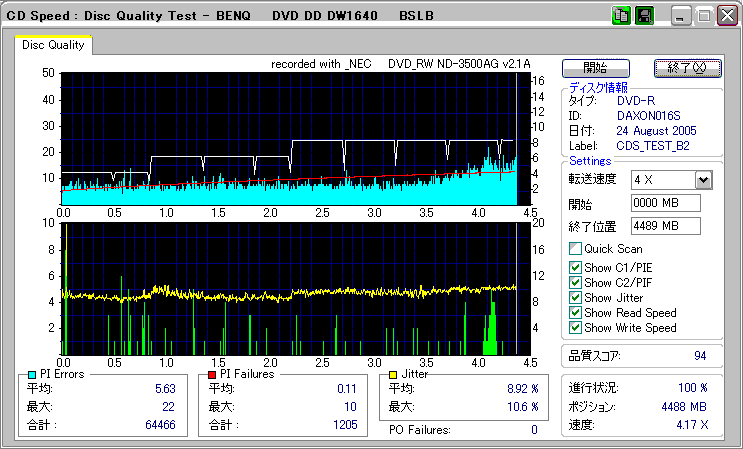Click the save floppy disk icon
The width and height of the screenshot is (743, 449).
(x=644, y=16)
